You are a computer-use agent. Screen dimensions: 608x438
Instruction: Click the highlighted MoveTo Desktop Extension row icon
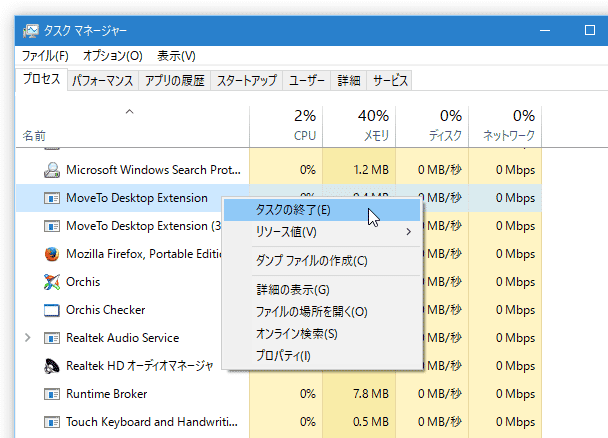(52, 198)
